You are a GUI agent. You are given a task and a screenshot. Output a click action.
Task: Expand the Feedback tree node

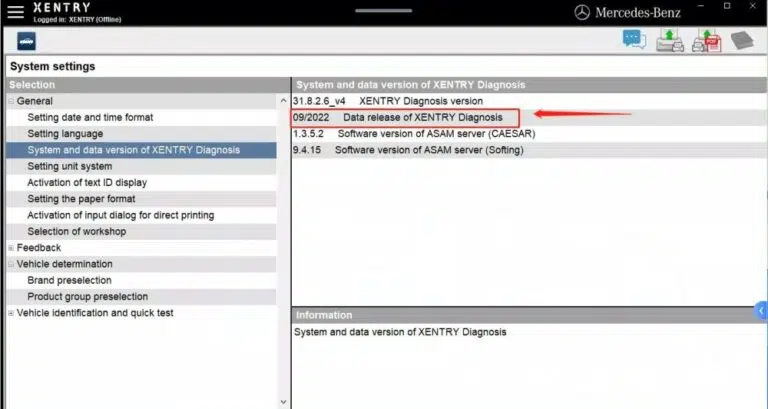coord(11,248)
